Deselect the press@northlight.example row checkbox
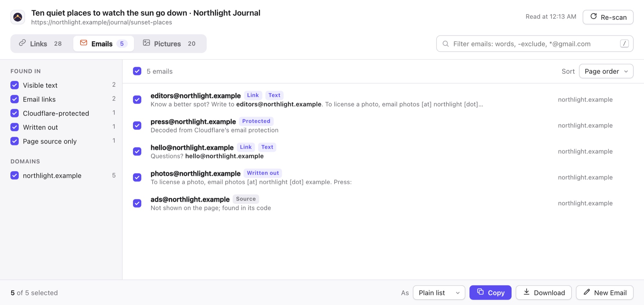The image size is (644, 305). (137, 125)
